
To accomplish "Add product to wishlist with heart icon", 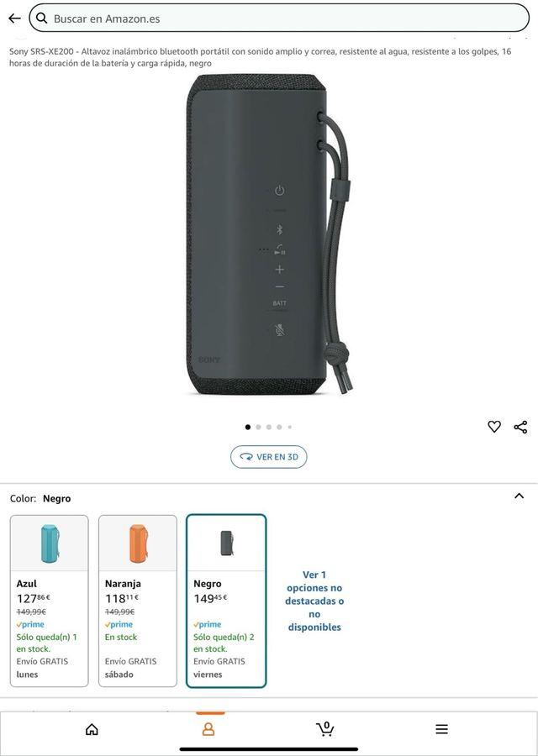I will click(494, 426).
